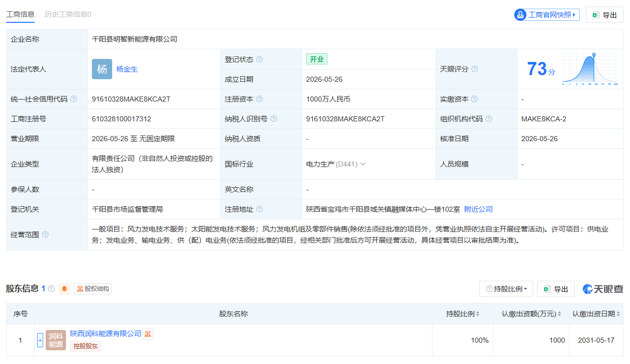
Task: Click the 杨 avatar of legal representative
Action: [102, 69]
